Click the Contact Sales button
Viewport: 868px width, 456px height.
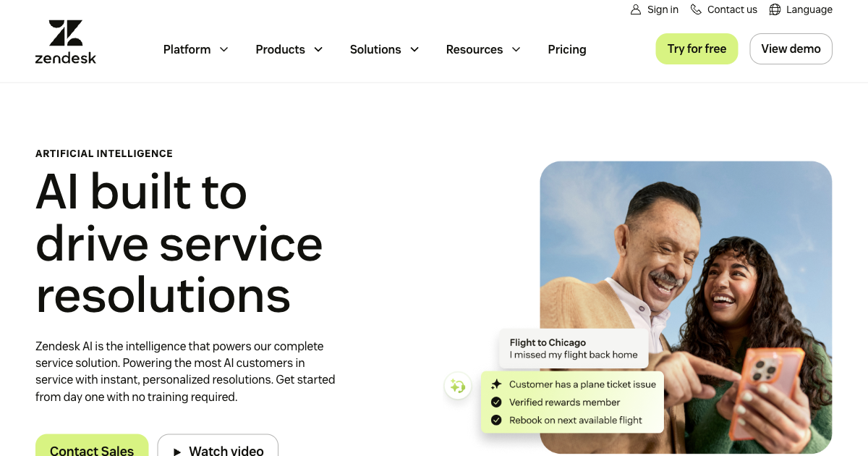92,449
